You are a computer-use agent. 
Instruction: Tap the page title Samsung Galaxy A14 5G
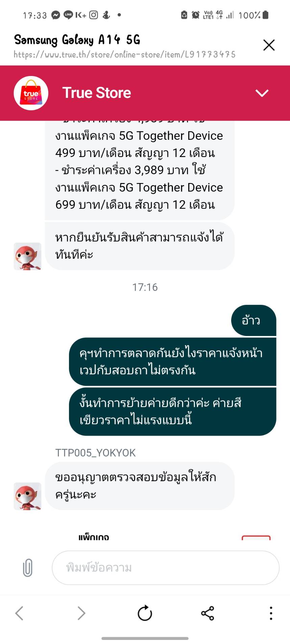pos(77,40)
